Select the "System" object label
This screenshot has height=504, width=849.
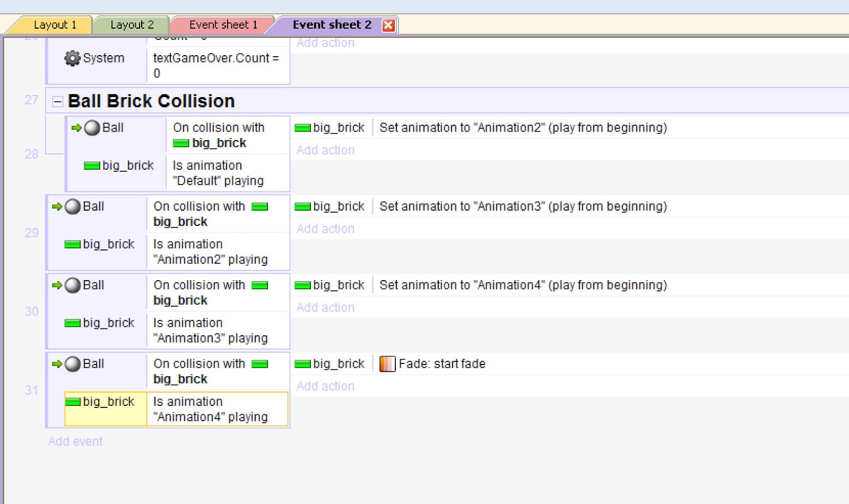coord(103,58)
